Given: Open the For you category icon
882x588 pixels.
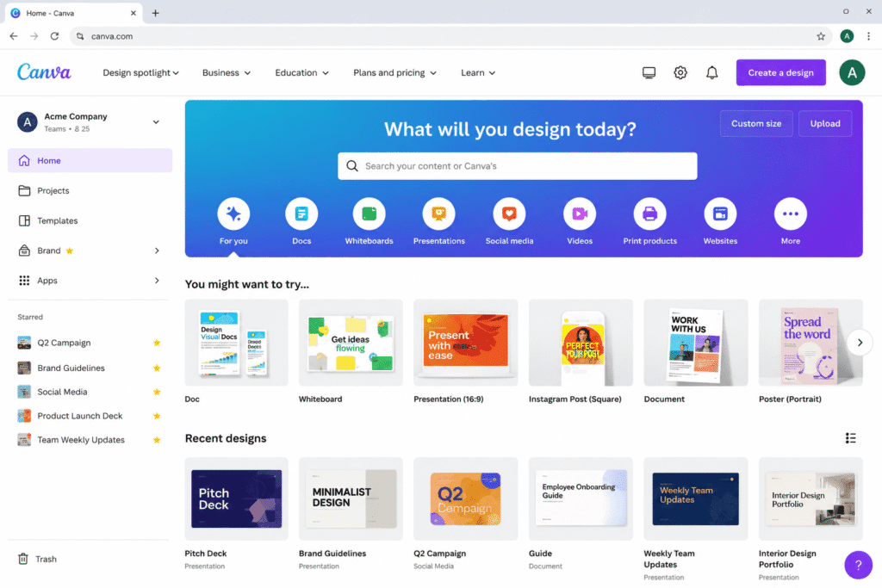Looking at the screenshot, I should click(233, 214).
